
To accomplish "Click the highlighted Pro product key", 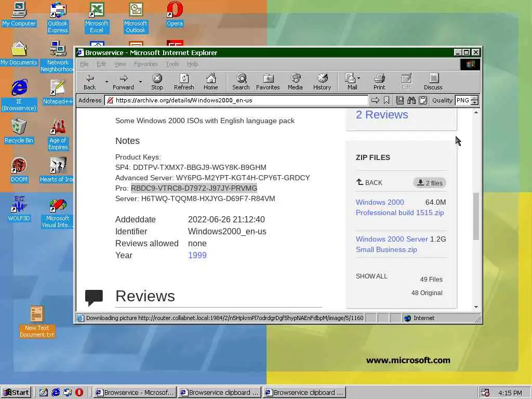I will 194,188.
